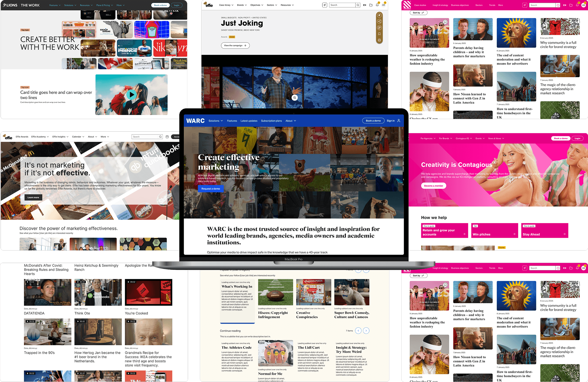
Task: Click the Stay Ahead pink guide card
Action: point(545,231)
